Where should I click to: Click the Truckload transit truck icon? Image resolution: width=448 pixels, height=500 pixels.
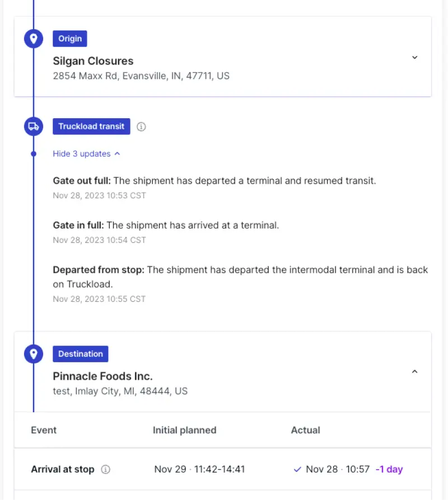tap(34, 127)
